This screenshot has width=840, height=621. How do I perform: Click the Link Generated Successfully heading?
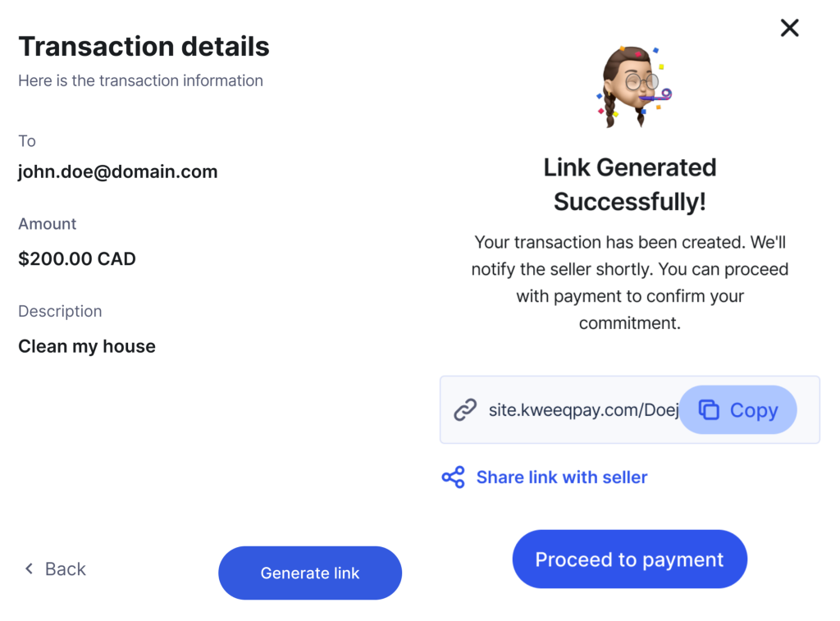tap(629, 185)
